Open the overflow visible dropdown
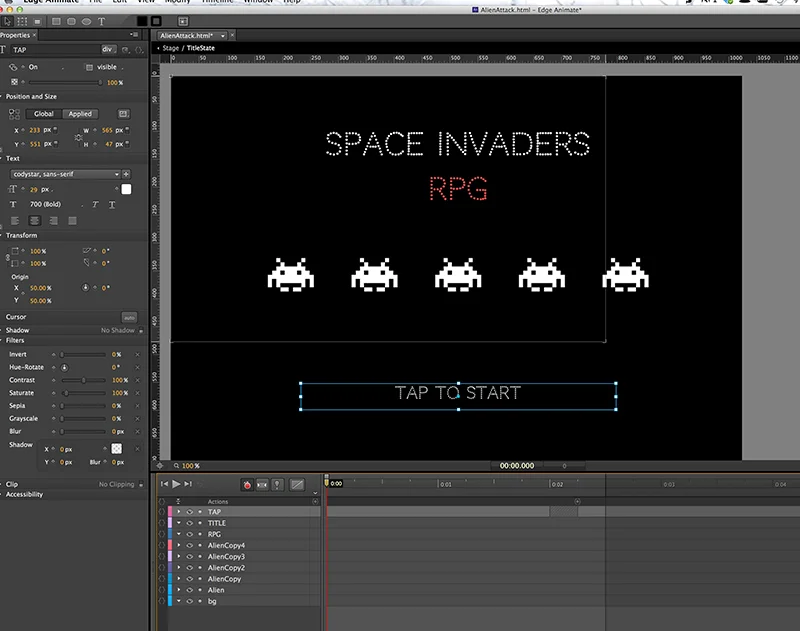The height and width of the screenshot is (631, 800). click(109, 67)
